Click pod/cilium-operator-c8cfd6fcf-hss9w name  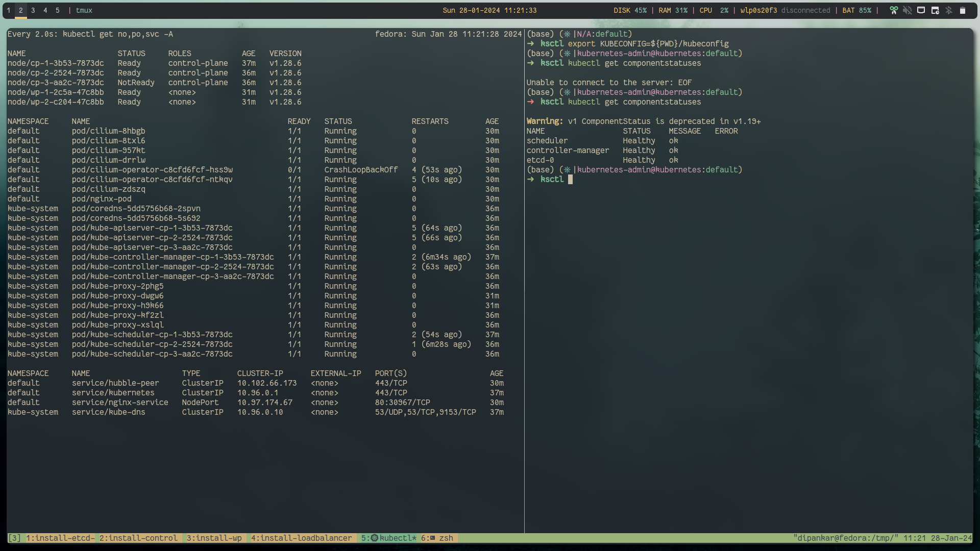pos(152,170)
